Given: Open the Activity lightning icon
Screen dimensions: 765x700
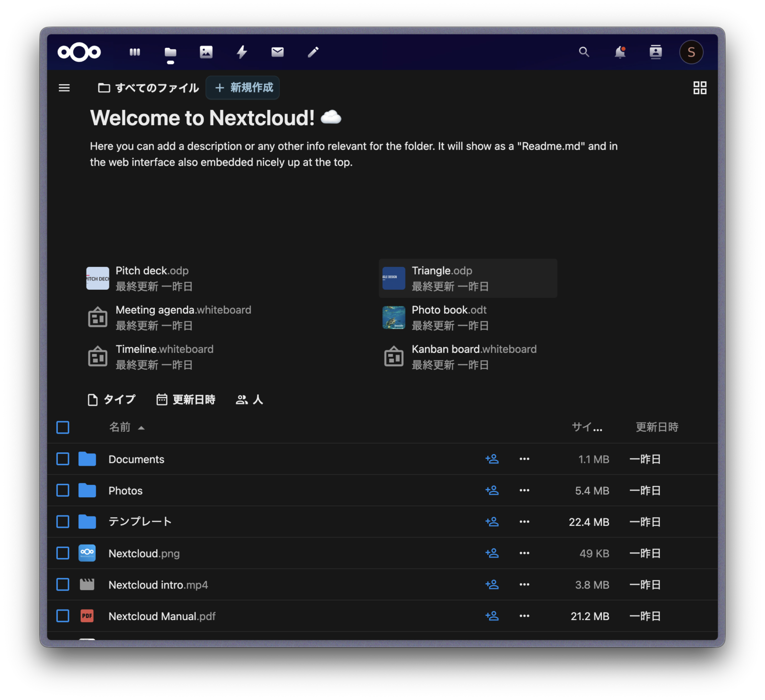Looking at the screenshot, I should click(x=242, y=52).
